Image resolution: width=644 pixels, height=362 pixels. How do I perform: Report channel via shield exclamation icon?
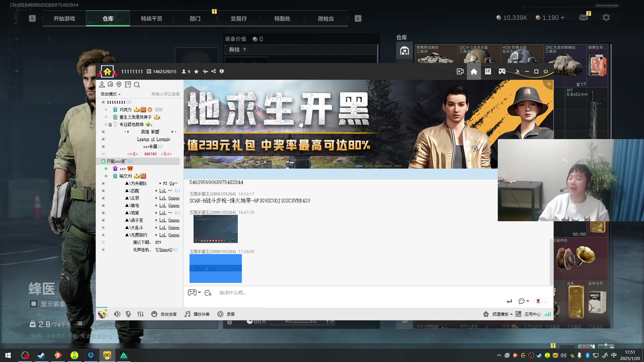click(222, 71)
